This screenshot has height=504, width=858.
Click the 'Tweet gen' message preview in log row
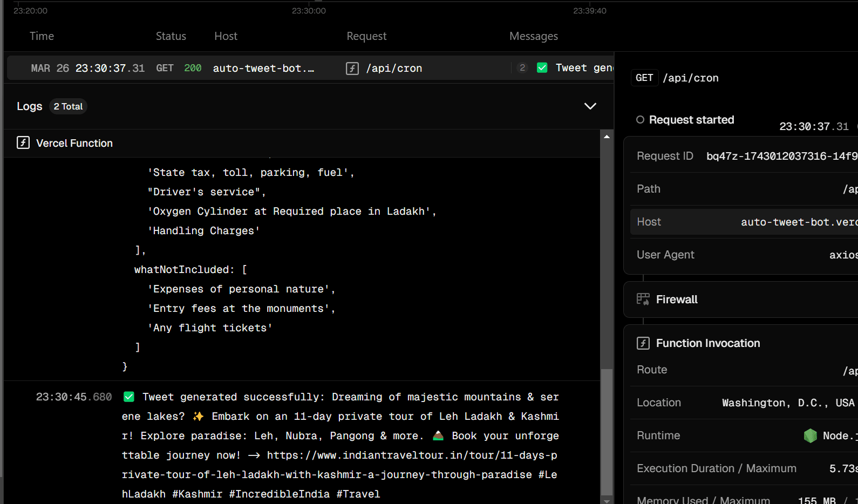[584, 67]
